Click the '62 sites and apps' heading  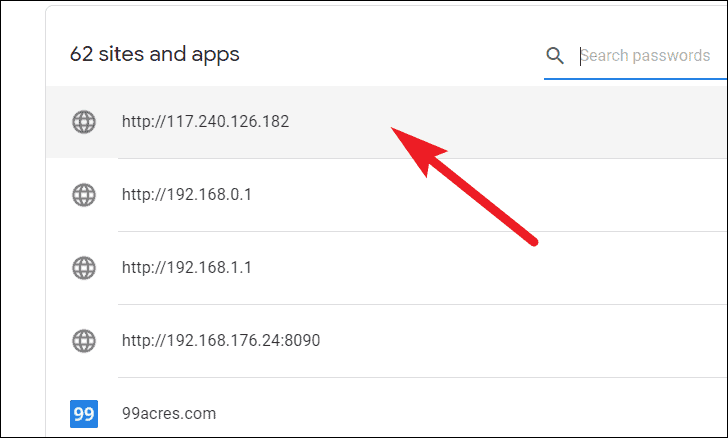155,54
